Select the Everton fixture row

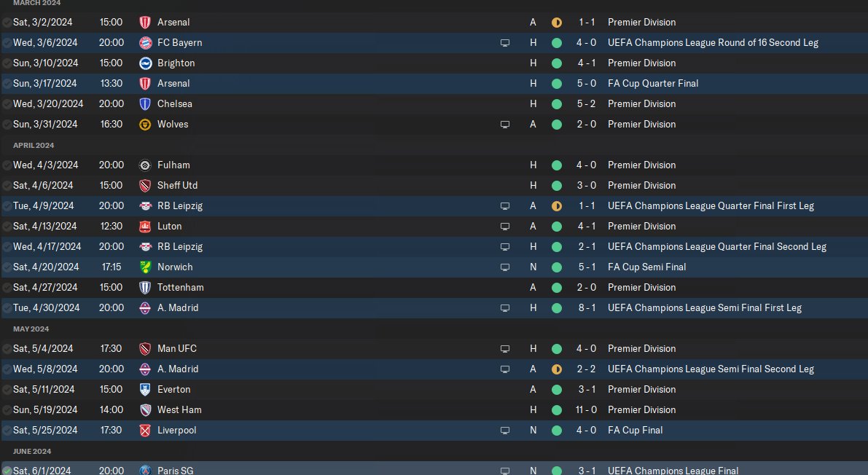click(434, 390)
